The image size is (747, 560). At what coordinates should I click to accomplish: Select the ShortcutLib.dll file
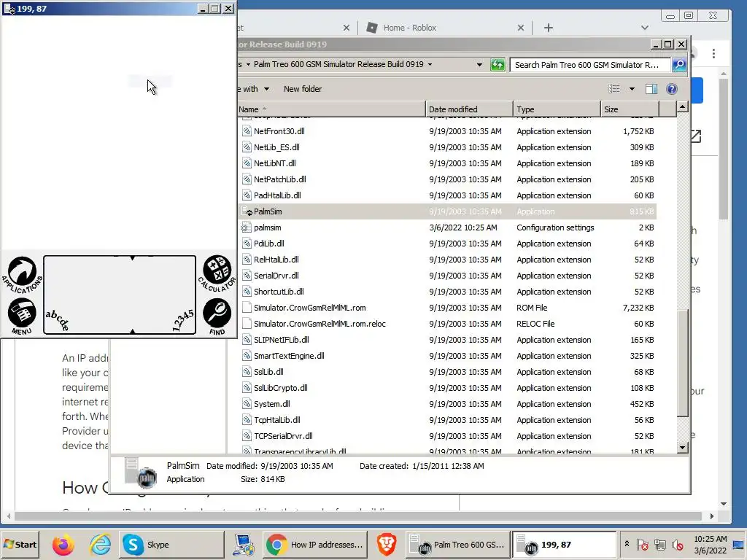[x=279, y=292]
